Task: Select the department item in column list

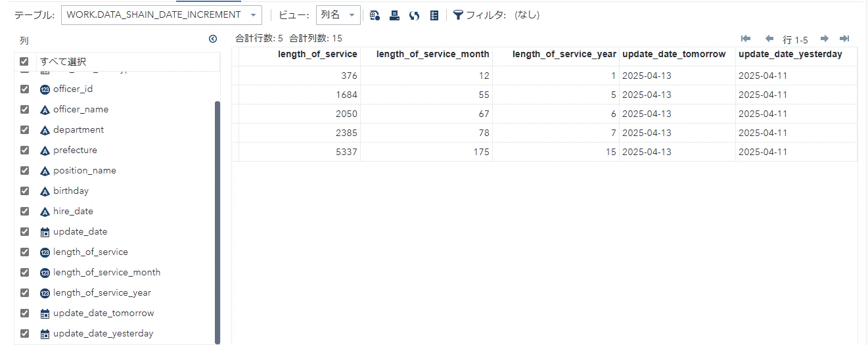Action: (x=78, y=129)
